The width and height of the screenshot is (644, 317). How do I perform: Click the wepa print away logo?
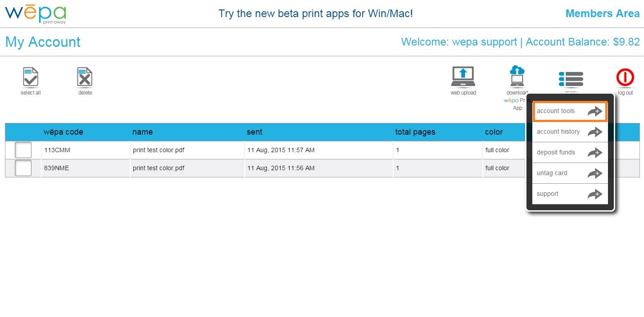(35, 14)
